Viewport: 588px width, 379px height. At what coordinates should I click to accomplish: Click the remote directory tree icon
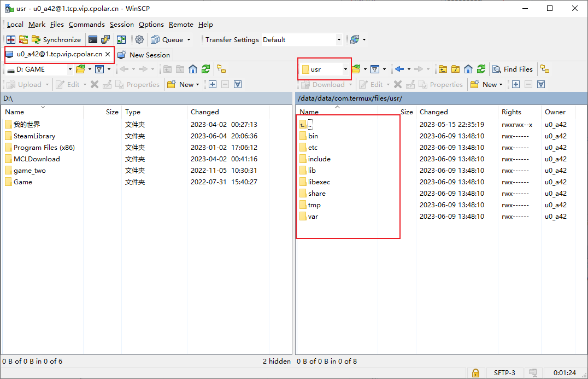[545, 69]
